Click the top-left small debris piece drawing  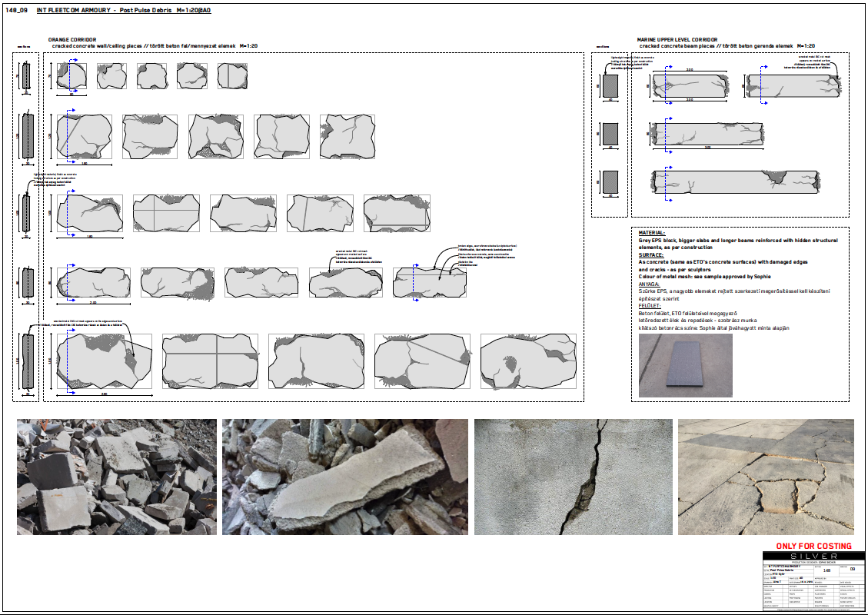click(x=73, y=77)
